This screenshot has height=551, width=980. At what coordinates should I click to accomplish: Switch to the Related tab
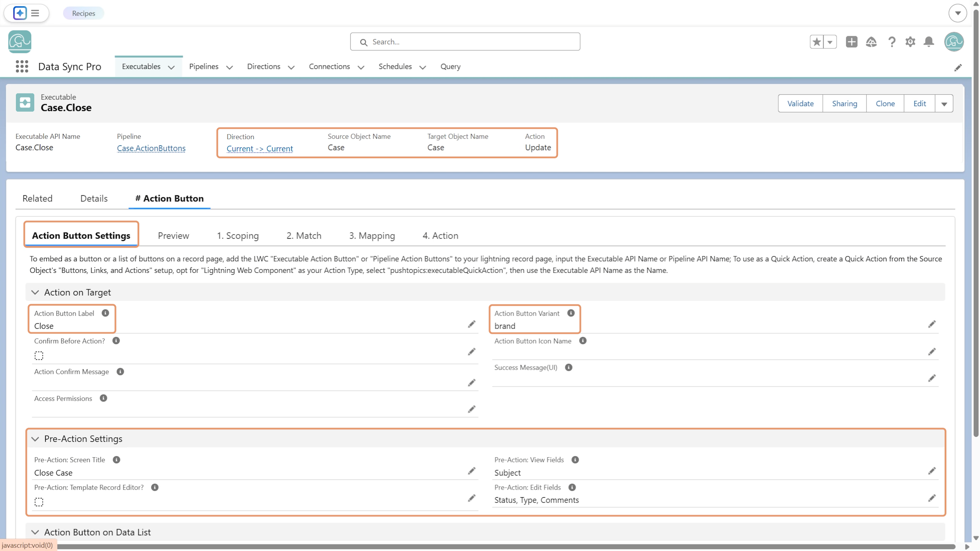click(37, 198)
